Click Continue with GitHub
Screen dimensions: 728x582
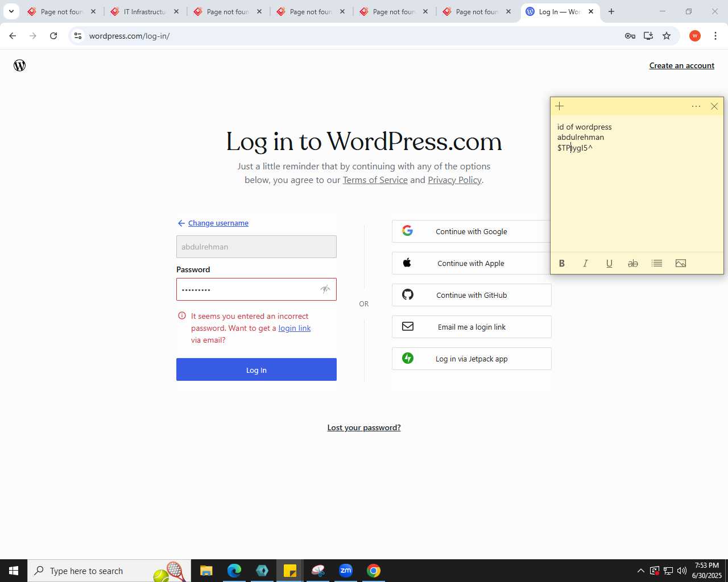(x=471, y=295)
